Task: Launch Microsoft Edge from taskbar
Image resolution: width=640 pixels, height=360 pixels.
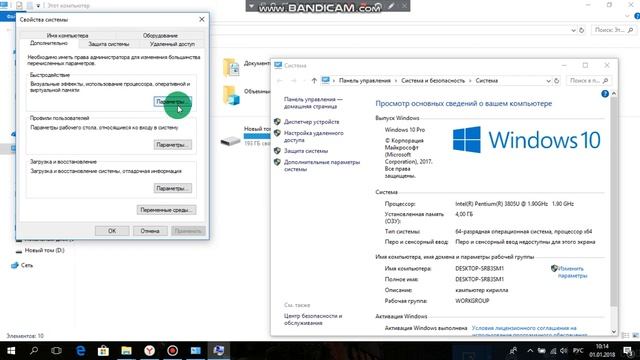Action: 80,351
